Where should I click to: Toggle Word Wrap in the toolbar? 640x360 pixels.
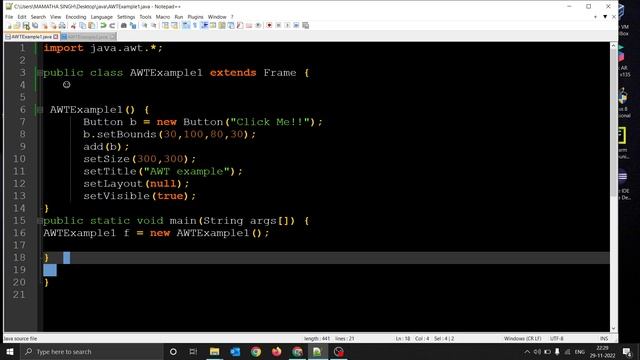point(186,25)
